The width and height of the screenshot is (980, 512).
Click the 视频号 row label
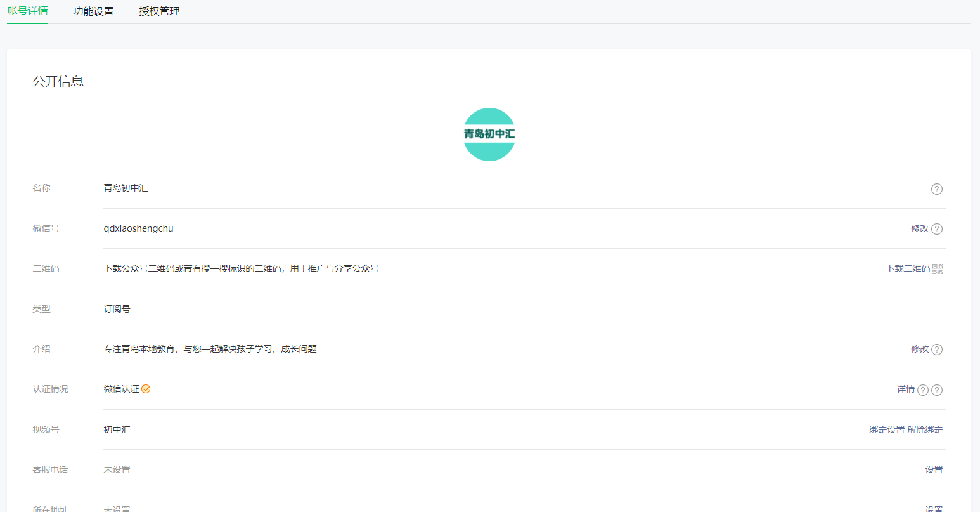(x=46, y=430)
